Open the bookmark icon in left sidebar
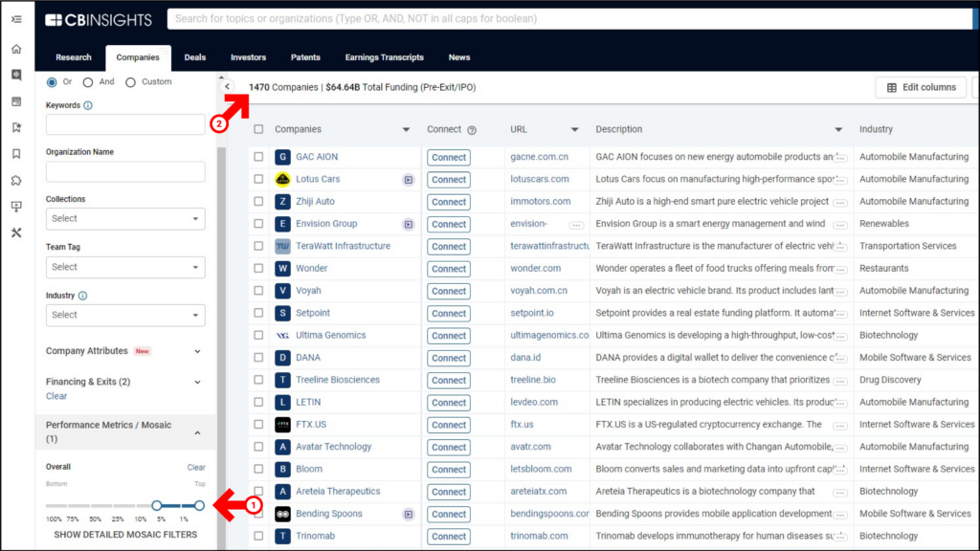The width and height of the screenshot is (980, 551). pyautogui.click(x=16, y=153)
